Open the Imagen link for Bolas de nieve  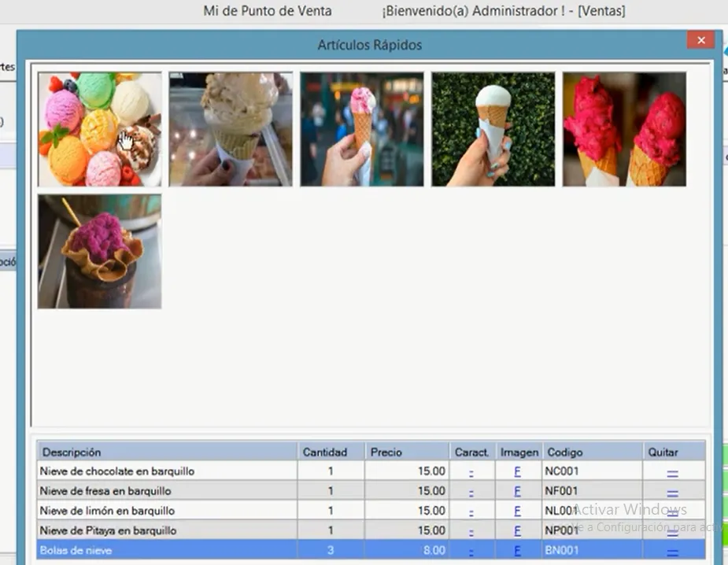click(x=519, y=550)
